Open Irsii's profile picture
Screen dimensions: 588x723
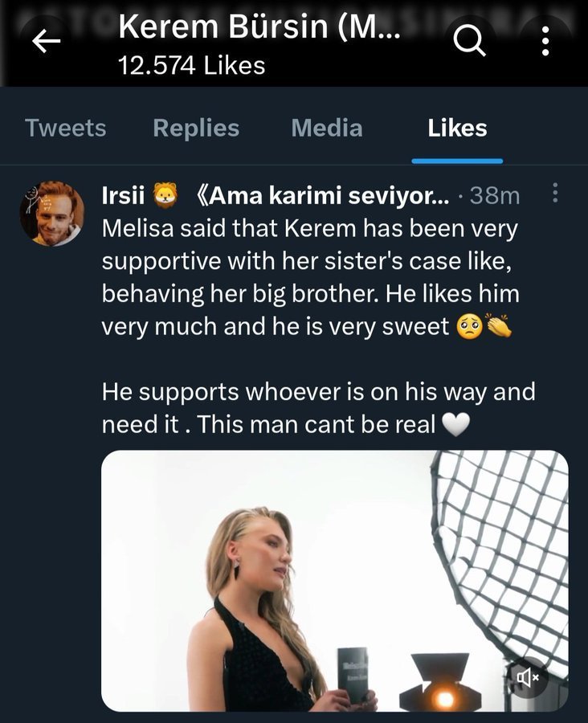click(51, 213)
